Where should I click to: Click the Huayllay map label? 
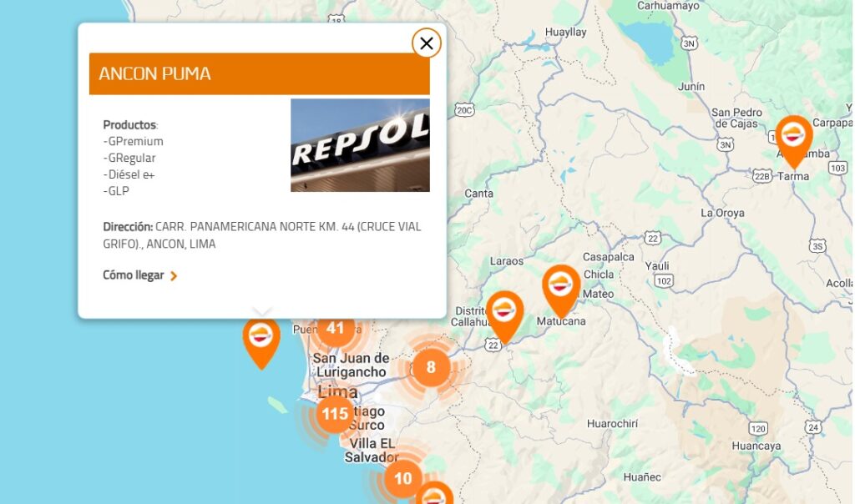(565, 33)
